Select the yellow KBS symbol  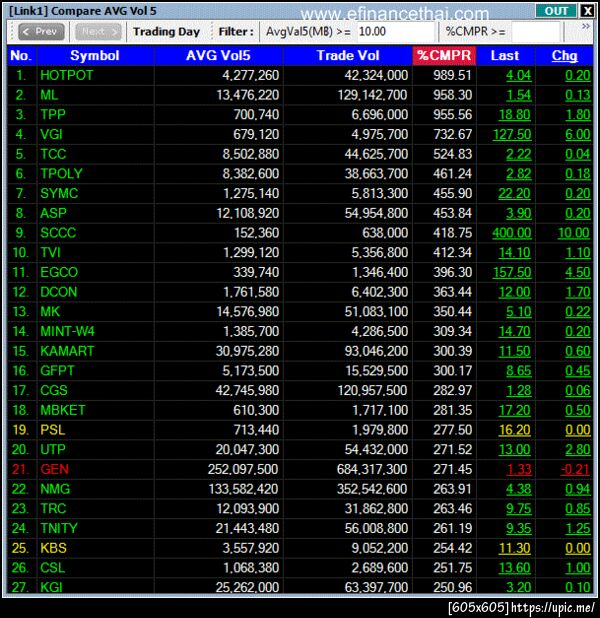point(53,548)
